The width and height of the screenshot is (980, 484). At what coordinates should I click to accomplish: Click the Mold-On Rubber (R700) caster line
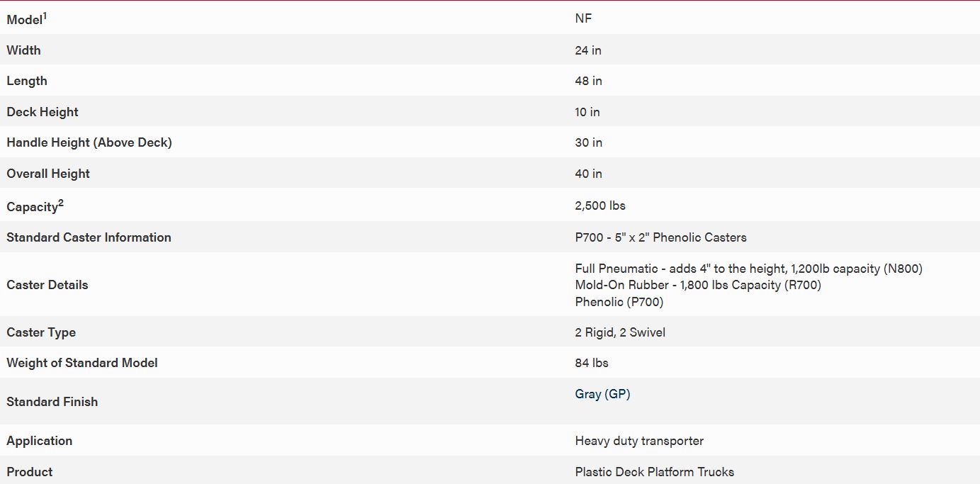(x=698, y=285)
